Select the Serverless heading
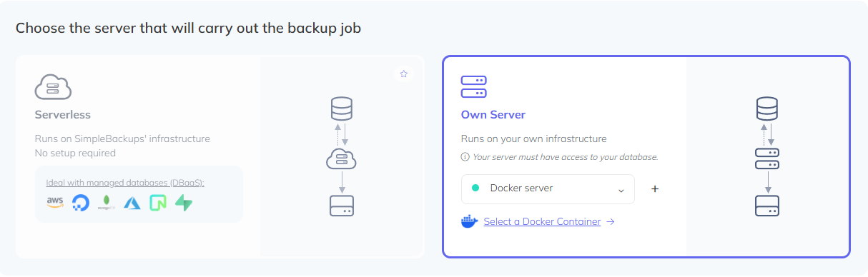Screen dimensions: 868x277 (63, 114)
